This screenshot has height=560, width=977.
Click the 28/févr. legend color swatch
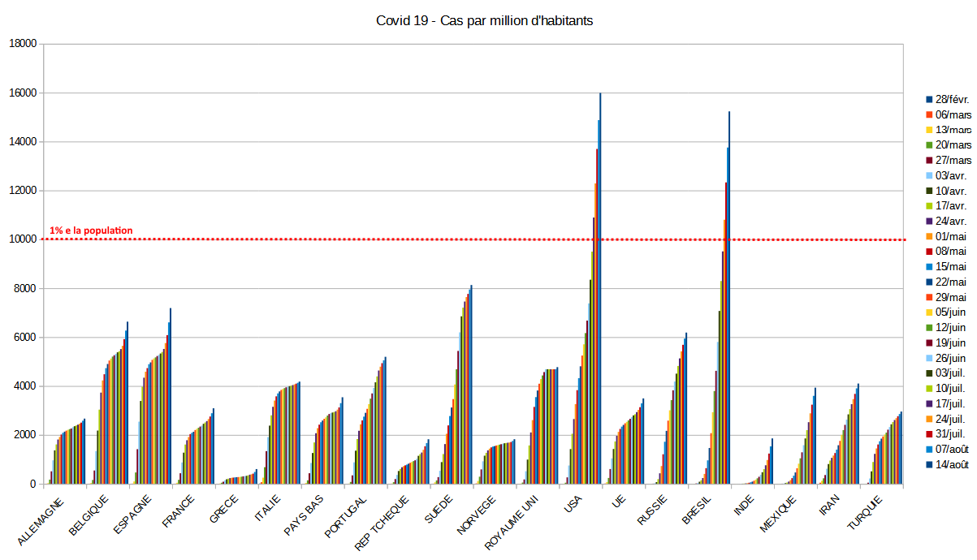(930, 99)
